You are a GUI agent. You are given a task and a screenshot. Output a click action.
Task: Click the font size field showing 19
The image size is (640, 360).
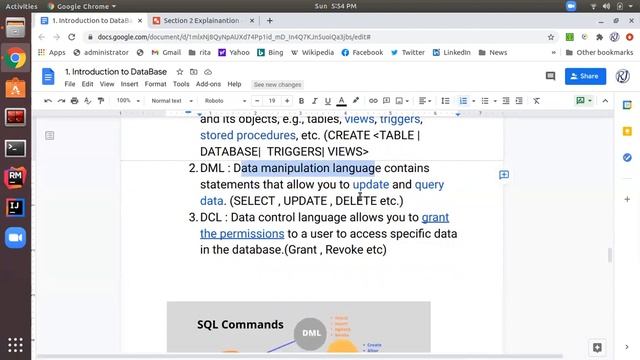272,101
